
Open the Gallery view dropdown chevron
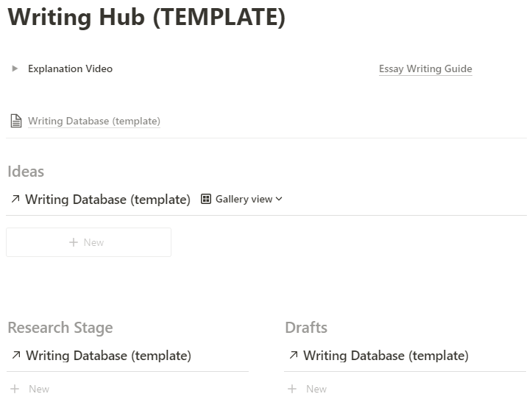(279, 199)
